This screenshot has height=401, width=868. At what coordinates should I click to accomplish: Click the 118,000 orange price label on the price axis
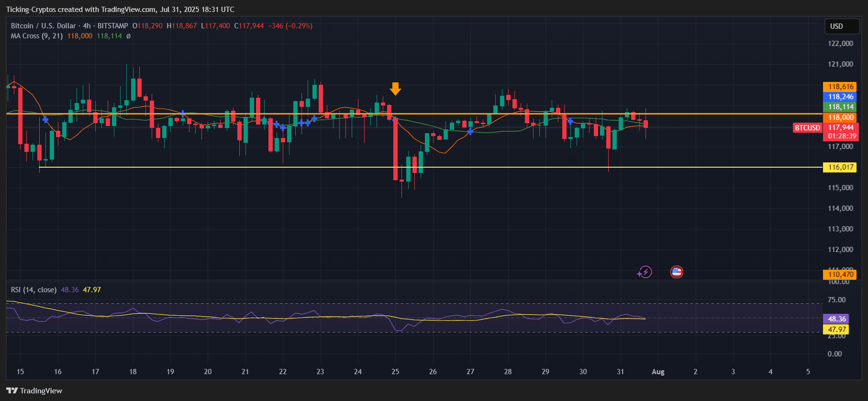841,117
